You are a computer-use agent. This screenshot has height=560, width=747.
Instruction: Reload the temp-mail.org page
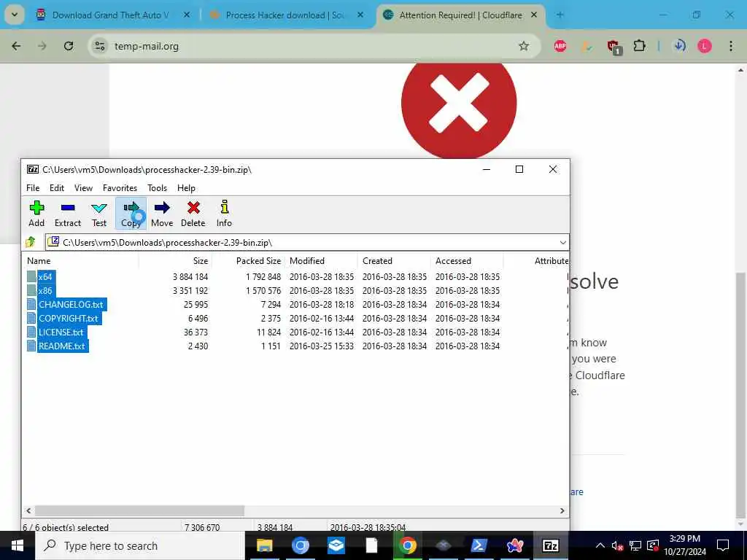[x=69, y=46]
